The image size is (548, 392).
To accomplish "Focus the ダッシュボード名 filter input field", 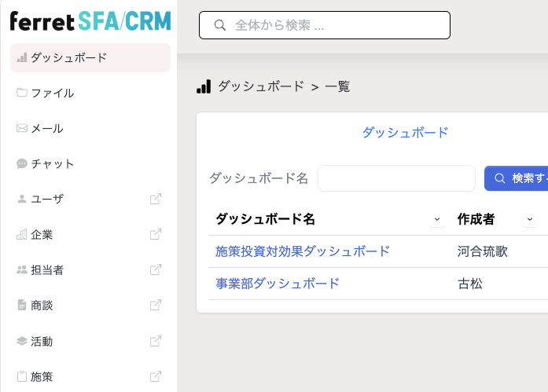I will tap(397, 178).
